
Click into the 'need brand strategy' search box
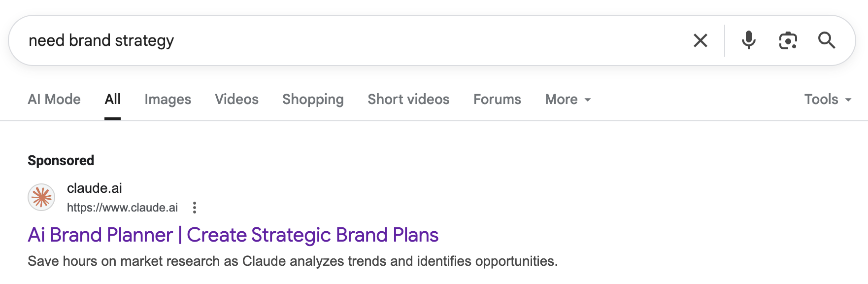(345, 40)
